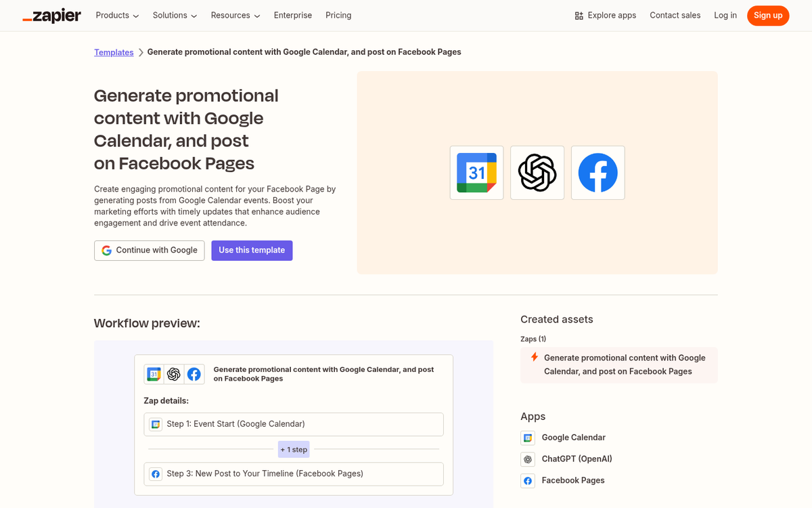Viewport: 812px width, 508px height.
Task: Select the ChatGPT logo in the hero section
Action: point(537,172)
